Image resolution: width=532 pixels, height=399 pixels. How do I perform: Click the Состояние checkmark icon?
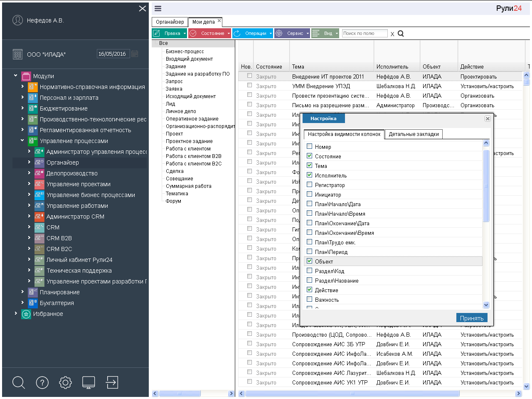(193, 33)
